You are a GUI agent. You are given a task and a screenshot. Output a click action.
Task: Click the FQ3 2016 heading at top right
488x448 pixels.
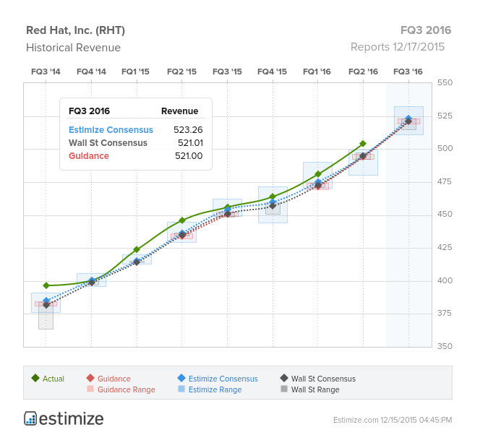point(426,30)
